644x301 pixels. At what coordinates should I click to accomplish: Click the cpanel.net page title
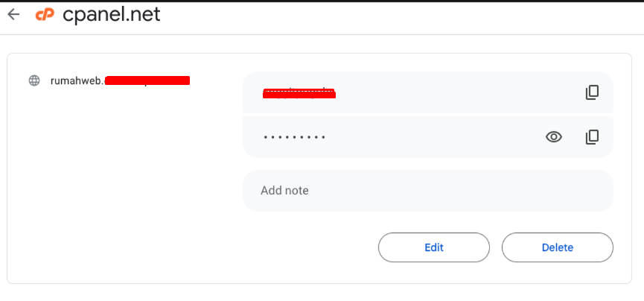click(x=111, y=15)
